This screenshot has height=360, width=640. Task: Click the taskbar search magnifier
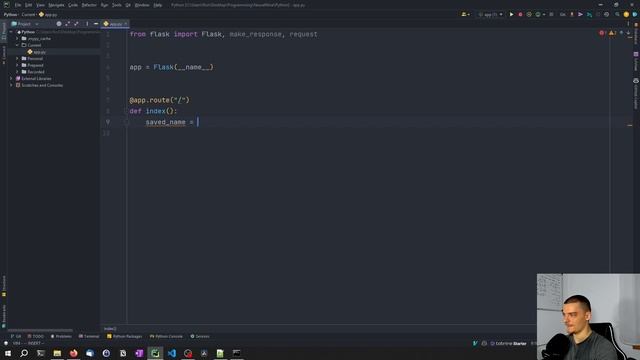tap(24, 353)
